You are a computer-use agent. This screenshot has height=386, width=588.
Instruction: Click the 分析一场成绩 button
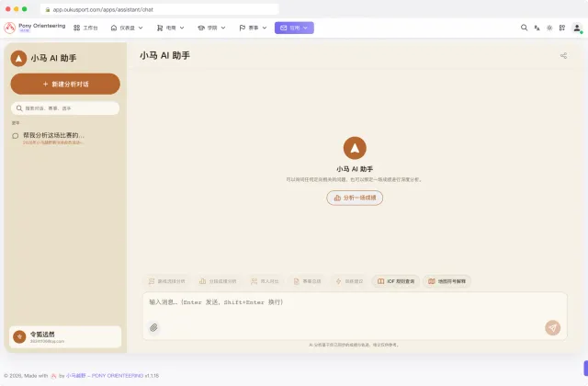[x=355, y=198]
